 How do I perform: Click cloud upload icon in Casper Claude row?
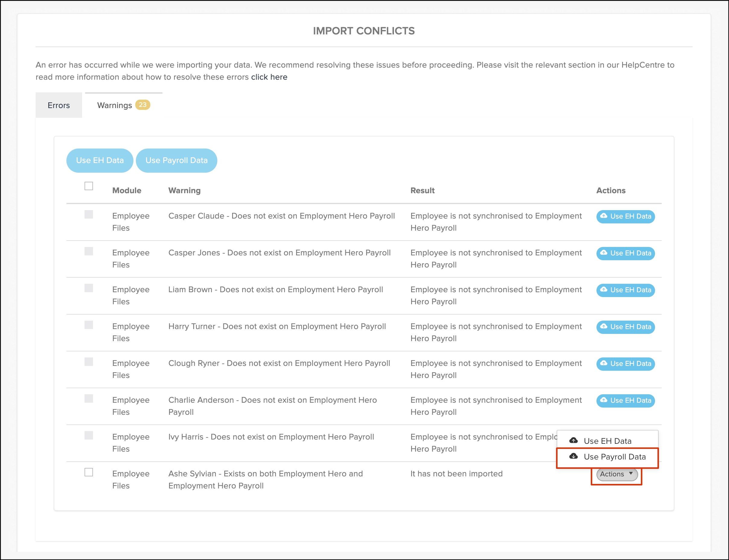click(603, 216)
